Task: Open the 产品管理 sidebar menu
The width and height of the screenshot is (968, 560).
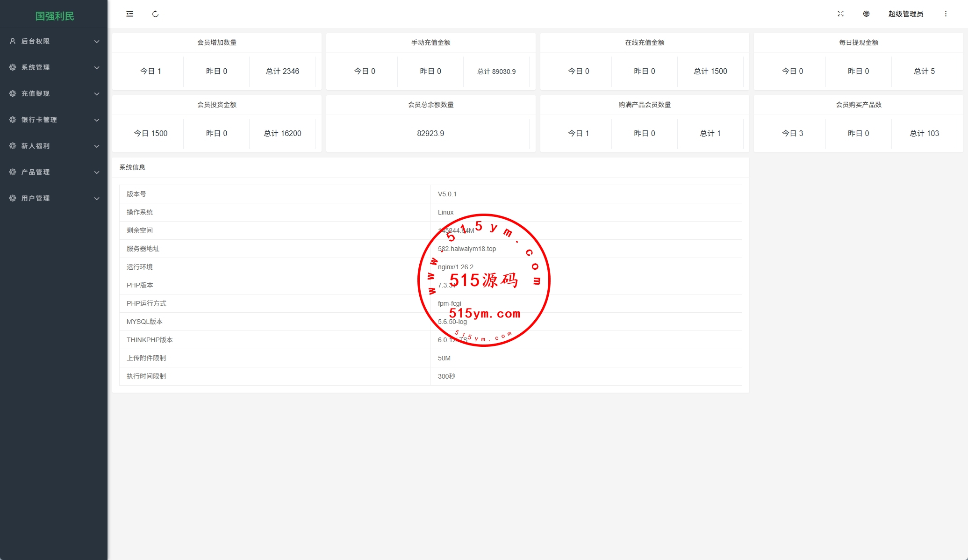Action: pyautogui.click(x=36, y=172)
